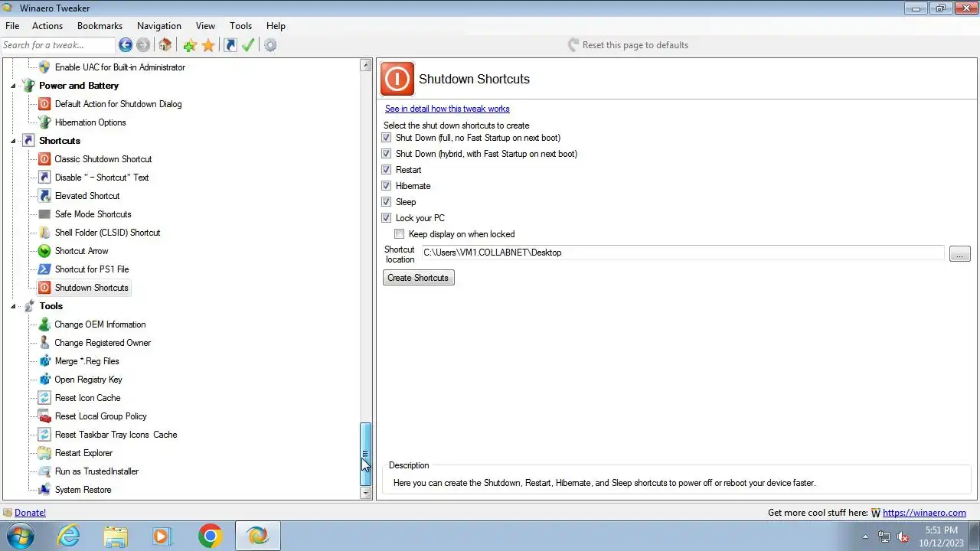Viewport: 980px width, 551px height.
Task: Click the Donate! link
Action: tap(30, 513)
